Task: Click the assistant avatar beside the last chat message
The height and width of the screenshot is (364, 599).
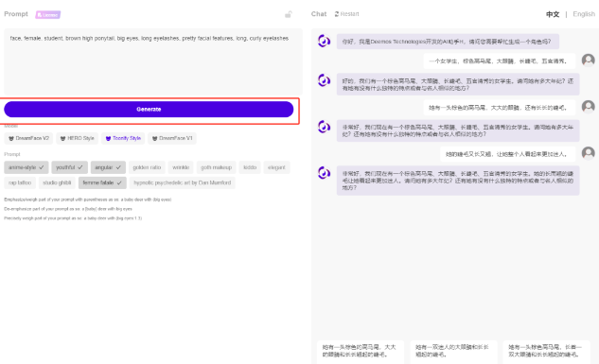Action: pos(324,173)
